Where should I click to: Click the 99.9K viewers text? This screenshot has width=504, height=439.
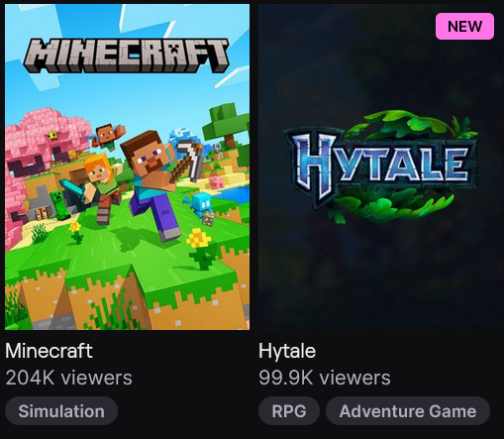point(325,378)
